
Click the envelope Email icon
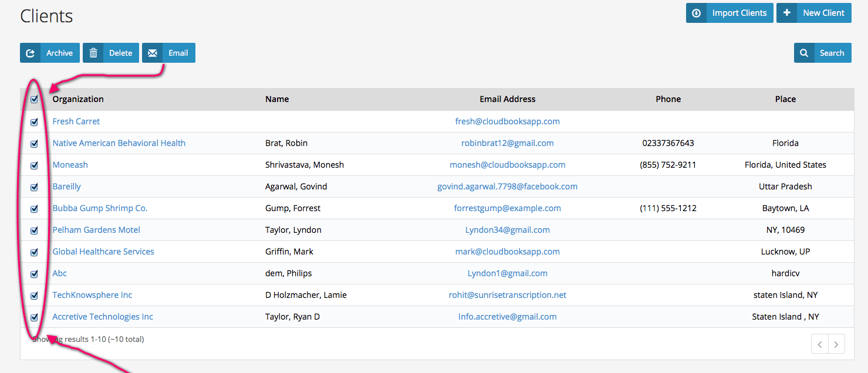(x=153, y=53)
